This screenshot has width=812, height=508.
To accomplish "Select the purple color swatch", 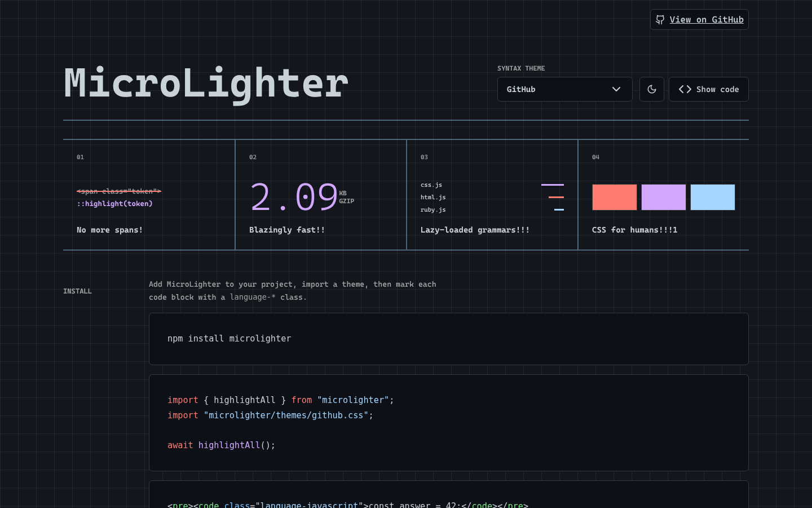I will click(664, 197).
